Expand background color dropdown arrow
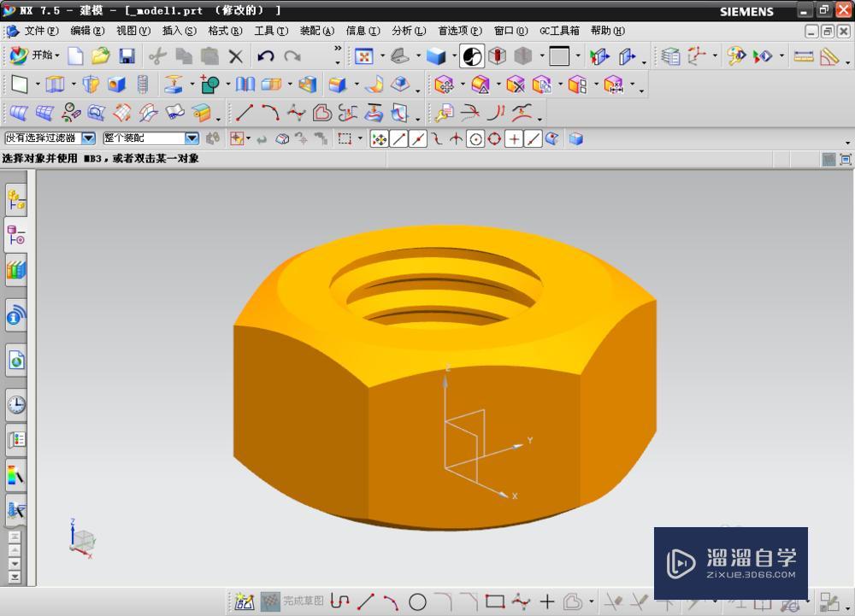 click(578, 56)
